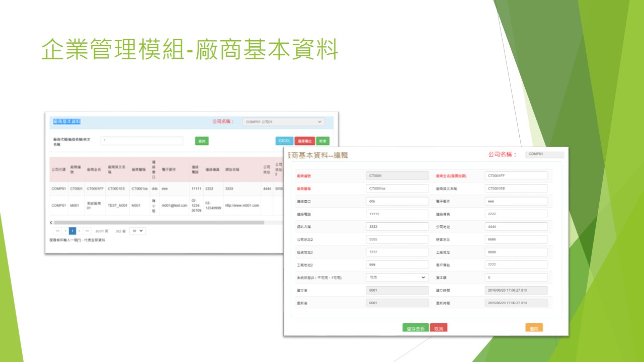The image size is (644, 362).
Task: Click the CT0001ss field in the edit form
Action: (x=397, y=188)
